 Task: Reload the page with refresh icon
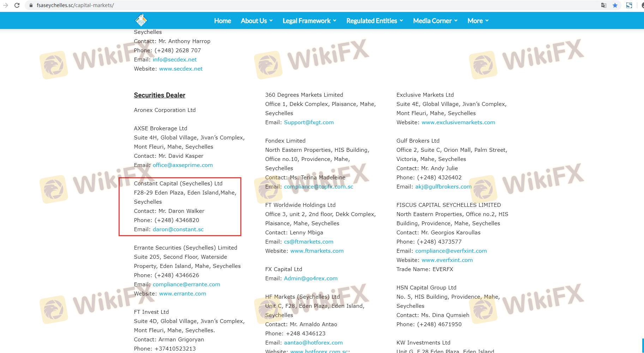point(17,5)
